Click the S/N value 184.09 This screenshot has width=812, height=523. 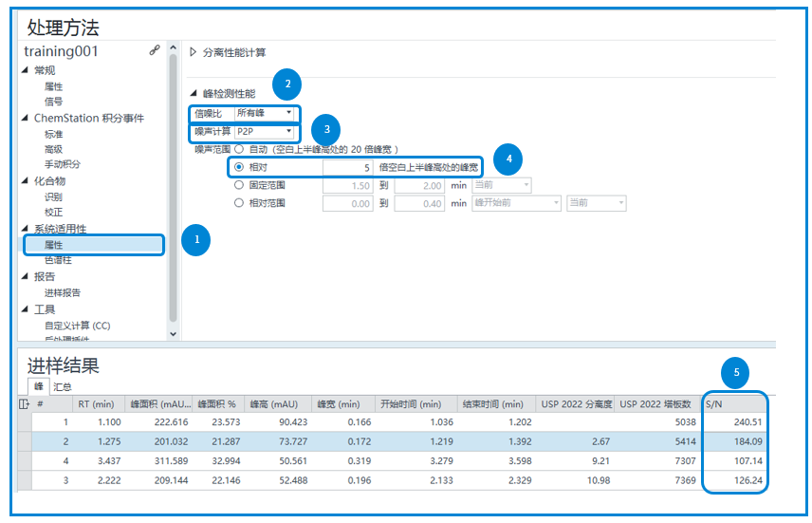coord(747,441)
